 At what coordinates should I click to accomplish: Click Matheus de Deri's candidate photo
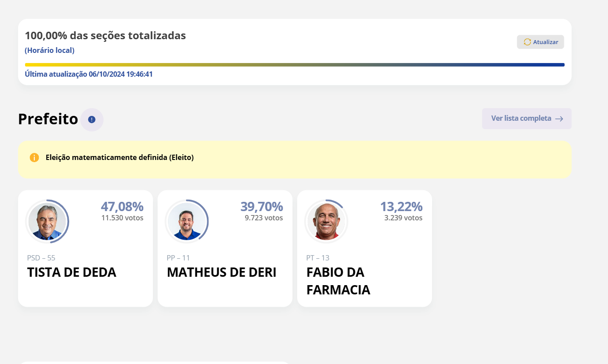187,221
